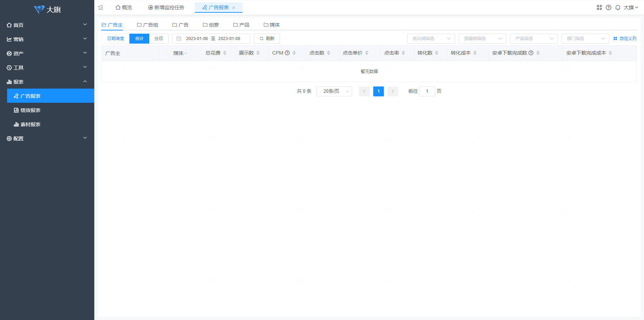The height and width of the screenshot is (320, 644).
Task: Change the 20条/页 page size dropdown
Action: coord(334,91)
